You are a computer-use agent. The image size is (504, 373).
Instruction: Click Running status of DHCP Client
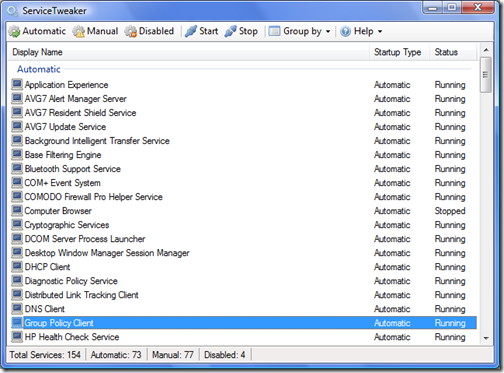pos(450,267)
